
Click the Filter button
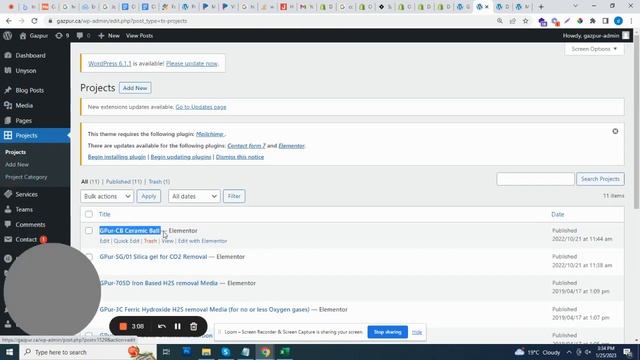pos(234,196)
